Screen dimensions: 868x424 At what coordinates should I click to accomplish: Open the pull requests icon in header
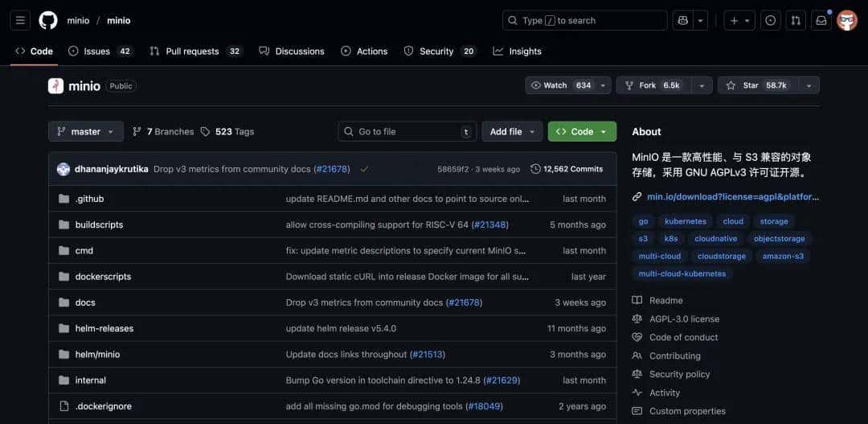796,20
